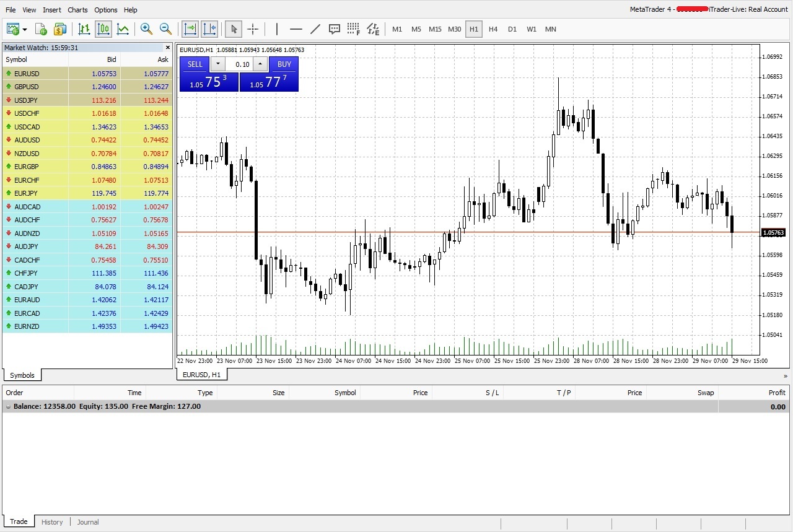The width and height of the screenshot is (793, 532).
Task: Toggle Chart Shift button
Action: tap(209, 29)
